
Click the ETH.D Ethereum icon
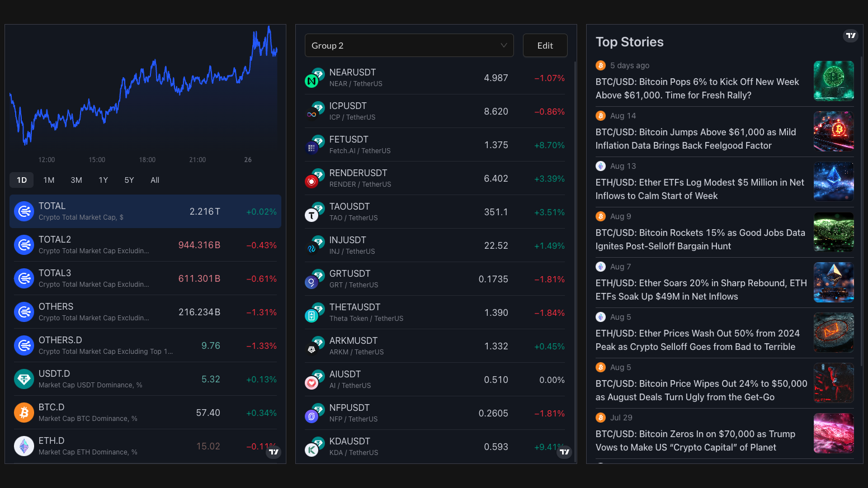[x=24, y=446]
